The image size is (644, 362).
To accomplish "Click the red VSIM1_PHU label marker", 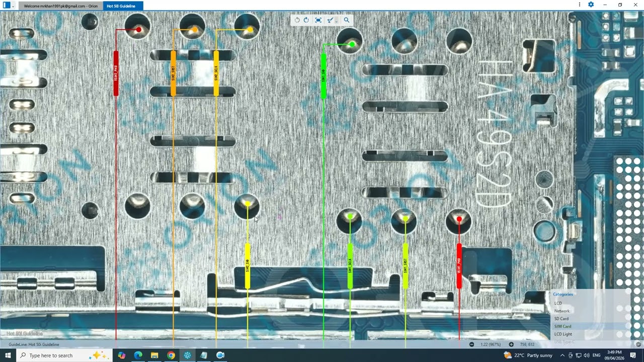I will 459,265.
